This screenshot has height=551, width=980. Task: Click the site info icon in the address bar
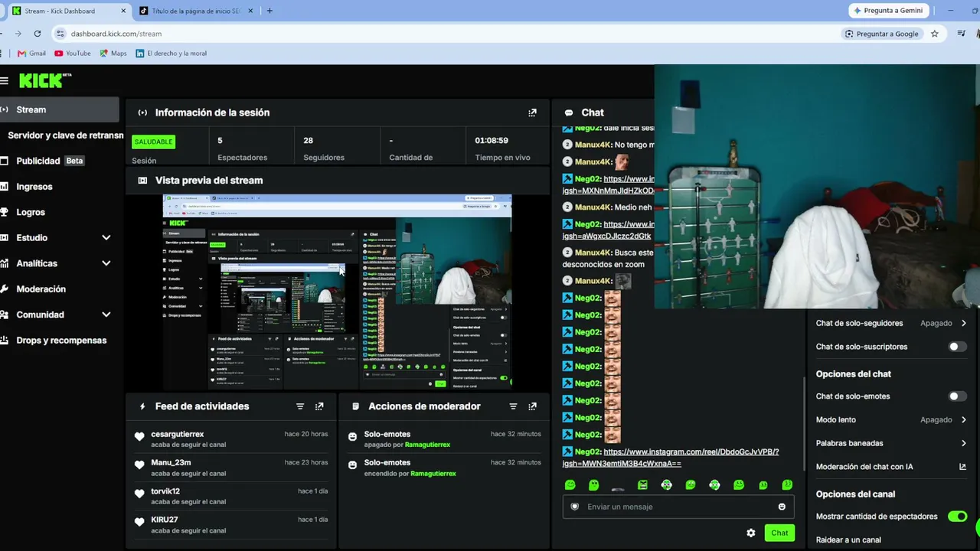[60, 34]
